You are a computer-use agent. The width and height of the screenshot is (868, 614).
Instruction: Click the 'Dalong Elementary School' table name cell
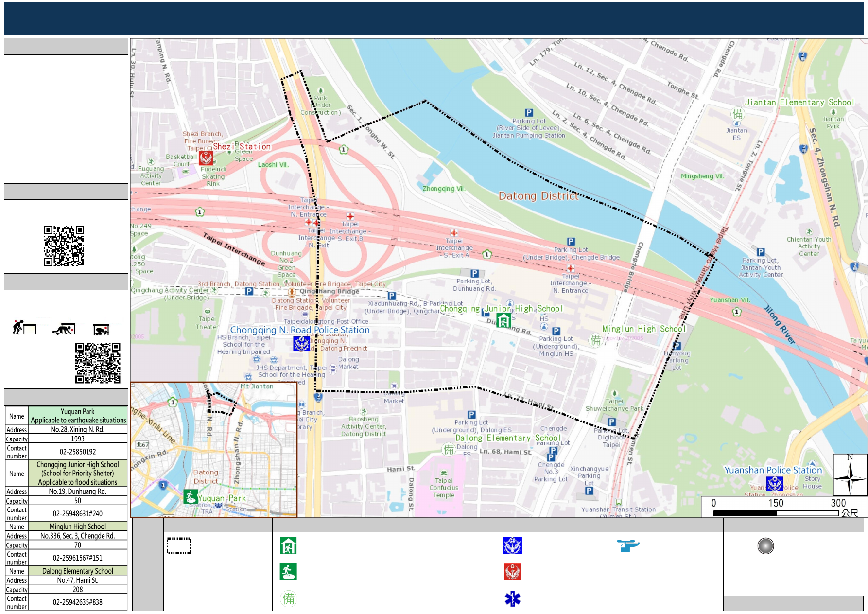pyautogui.click(x=78, y=571)
